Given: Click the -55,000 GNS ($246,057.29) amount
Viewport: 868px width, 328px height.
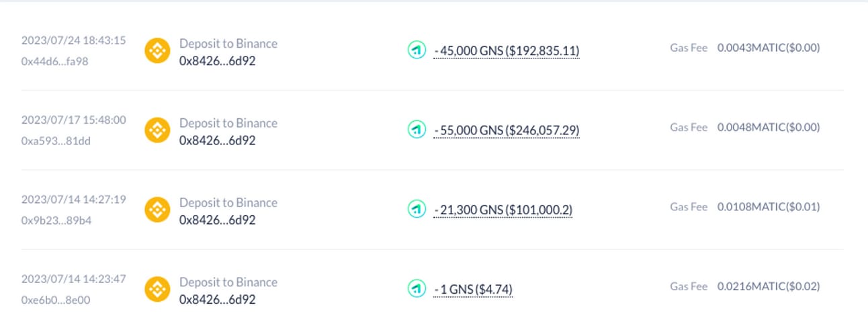Looking at the screenshot, I should (x=507, y=130).
